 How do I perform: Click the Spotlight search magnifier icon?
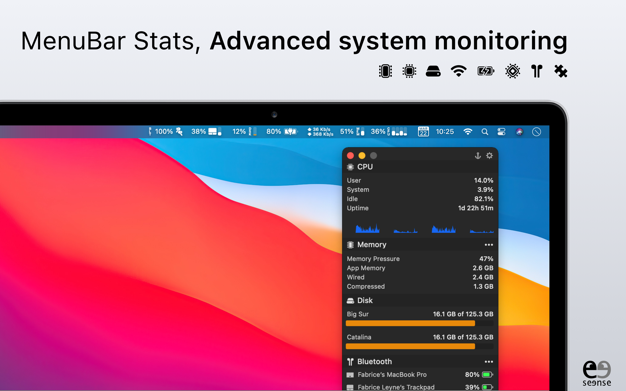(485, 131)
